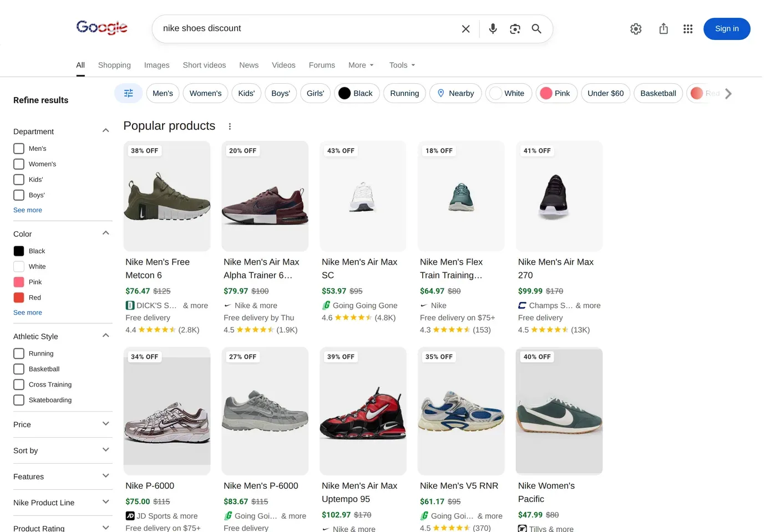Viewport: 770px width, 532px height.
Task: Check the Boys' department checkbox
Action: (x=19, y=195)
